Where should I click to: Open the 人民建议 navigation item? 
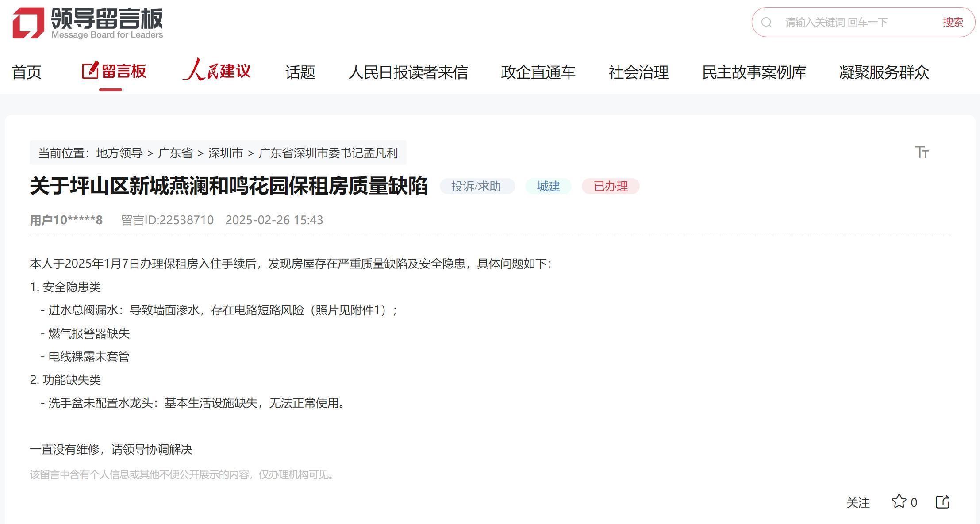(217, 71)
